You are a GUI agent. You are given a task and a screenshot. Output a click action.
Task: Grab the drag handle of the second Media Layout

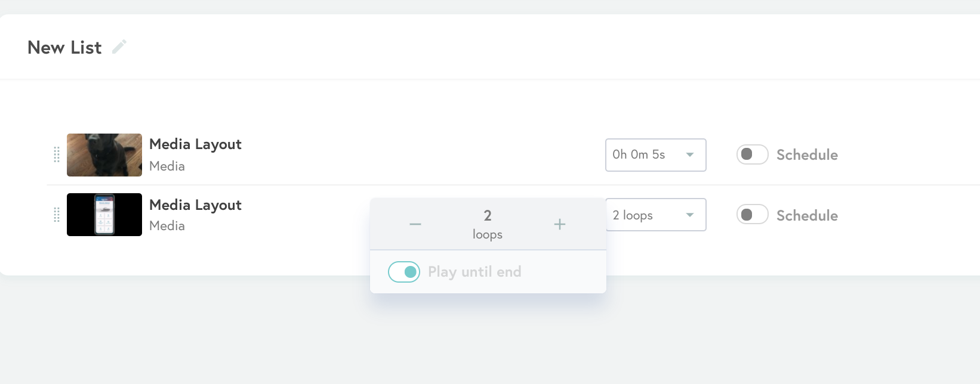coord(57,215)
